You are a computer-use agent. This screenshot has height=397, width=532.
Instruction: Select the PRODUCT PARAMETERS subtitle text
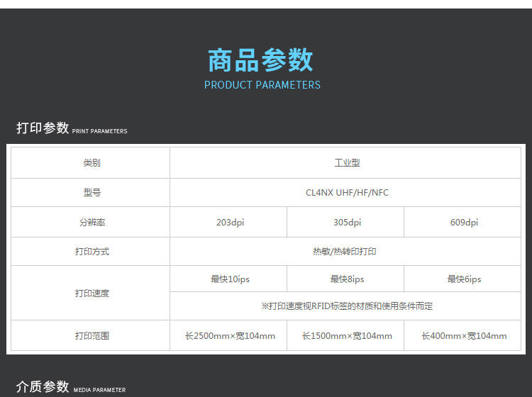[262, 85]
